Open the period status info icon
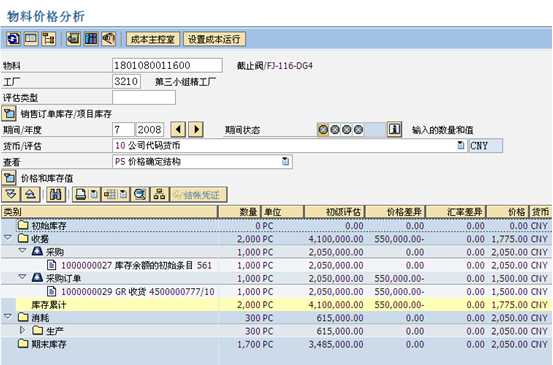The width and height of the screenshot is (553, 365). pos(394,130)
